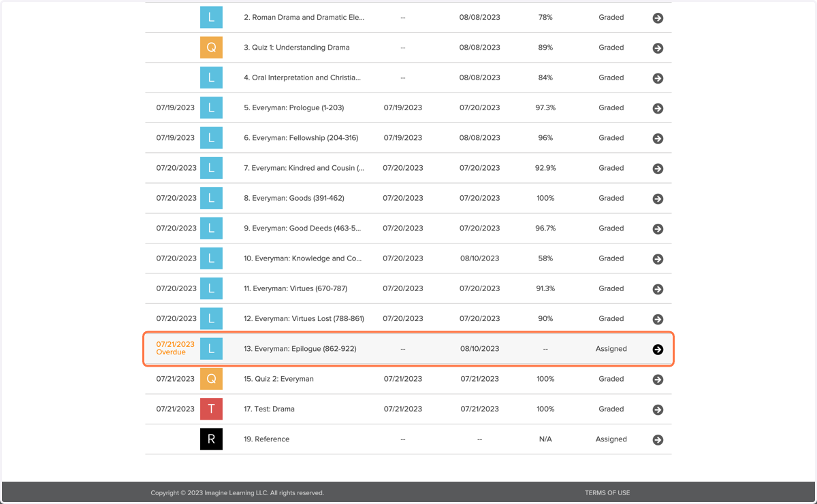Open arrow for Quiz 2: Everyman
This screenshot has width=817, height=504.
658,380
